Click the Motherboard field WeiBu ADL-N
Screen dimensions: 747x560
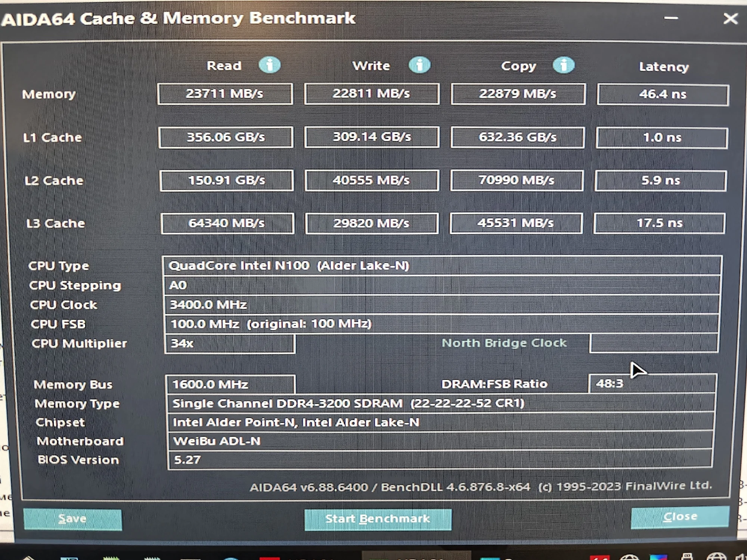[441, 441]
